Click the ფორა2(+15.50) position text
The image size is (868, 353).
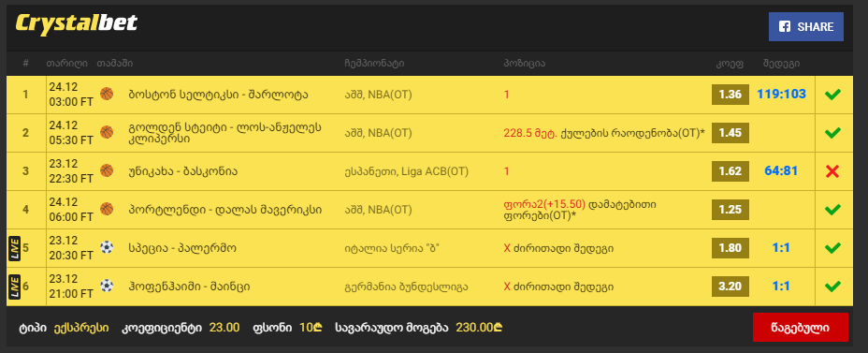pos(544,204)
